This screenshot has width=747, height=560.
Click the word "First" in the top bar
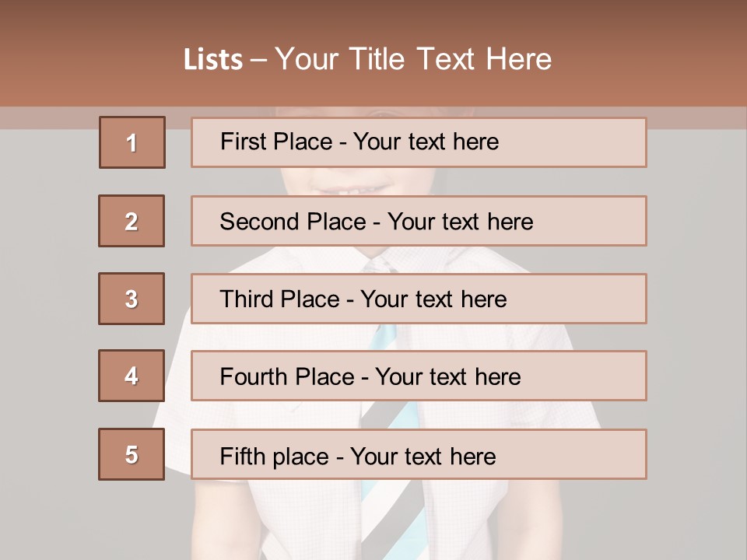pyautogui.click(x=242, y=142)
